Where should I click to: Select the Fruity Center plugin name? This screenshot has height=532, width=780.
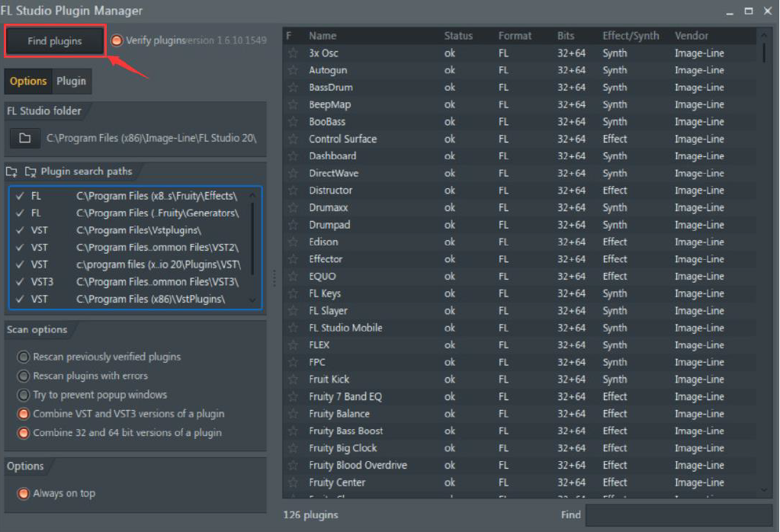point(337,482)
